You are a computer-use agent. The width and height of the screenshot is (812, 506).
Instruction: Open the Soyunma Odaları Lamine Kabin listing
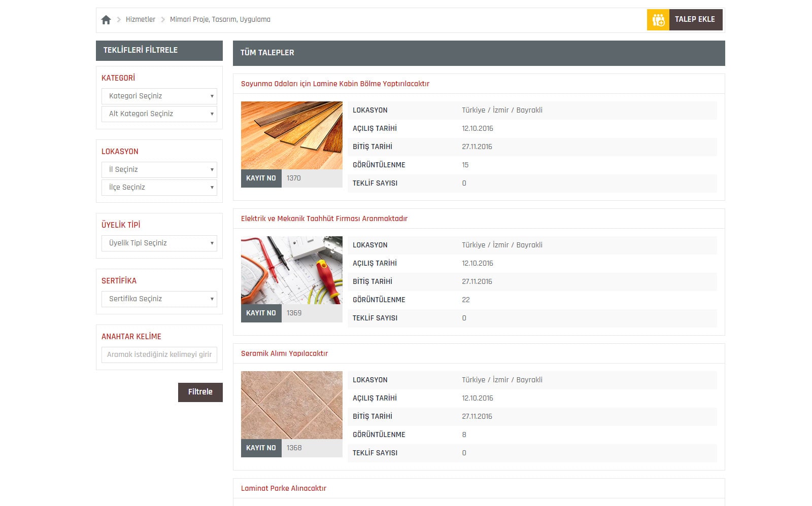coord(335,84)
